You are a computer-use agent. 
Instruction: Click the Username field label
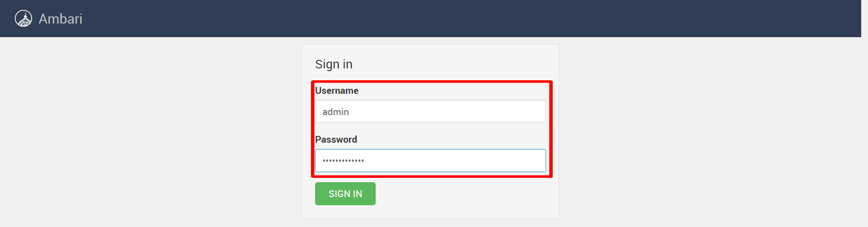click(x=337, y=90)
